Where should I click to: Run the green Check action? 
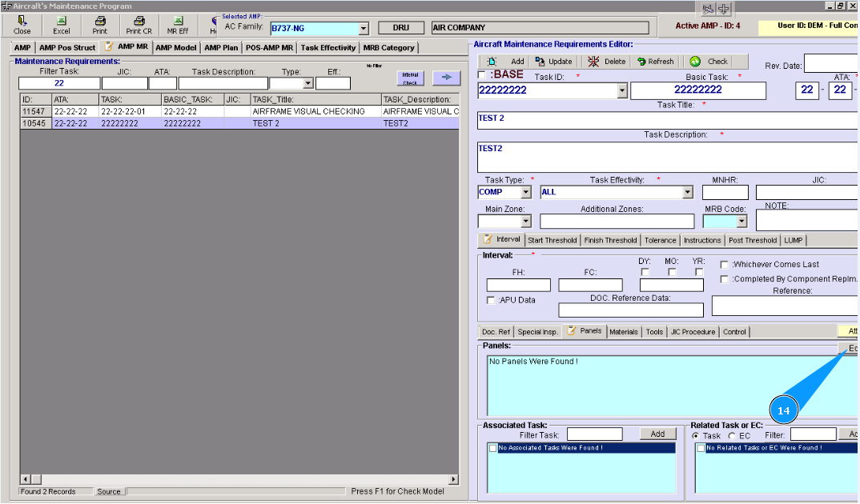[x=709, y=62]
